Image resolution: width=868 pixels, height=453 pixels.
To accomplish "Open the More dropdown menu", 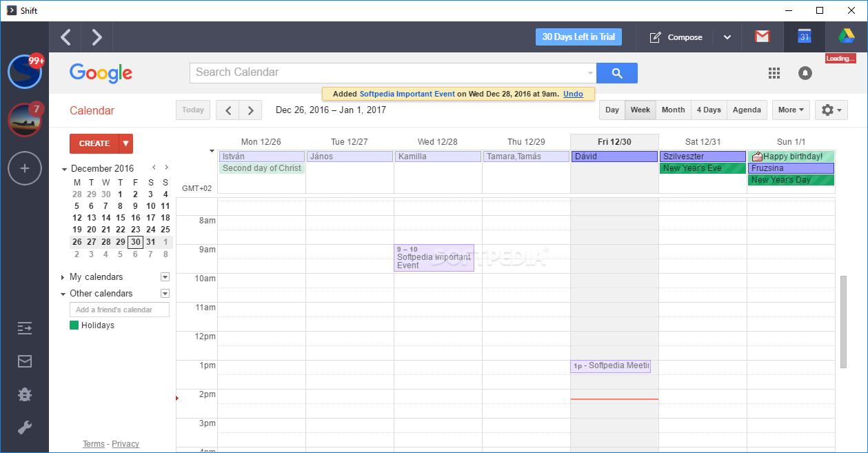I will pos(791,110).
